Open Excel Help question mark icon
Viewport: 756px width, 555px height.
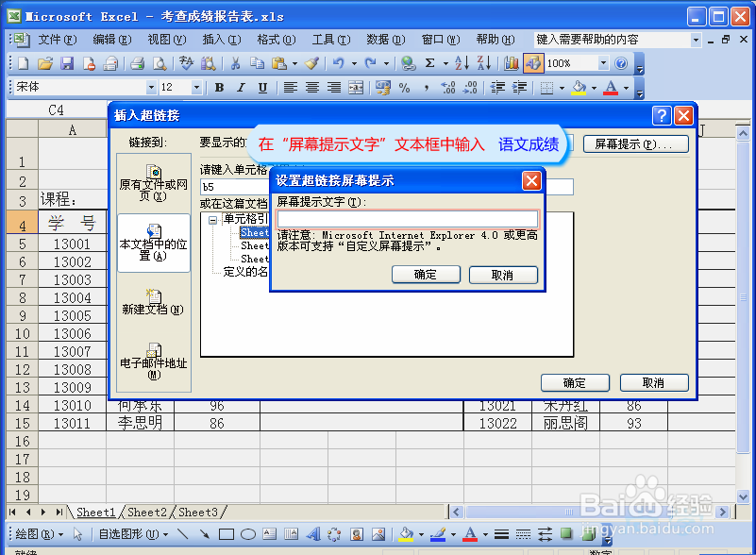pyautogui.click(x=621, y=63)
